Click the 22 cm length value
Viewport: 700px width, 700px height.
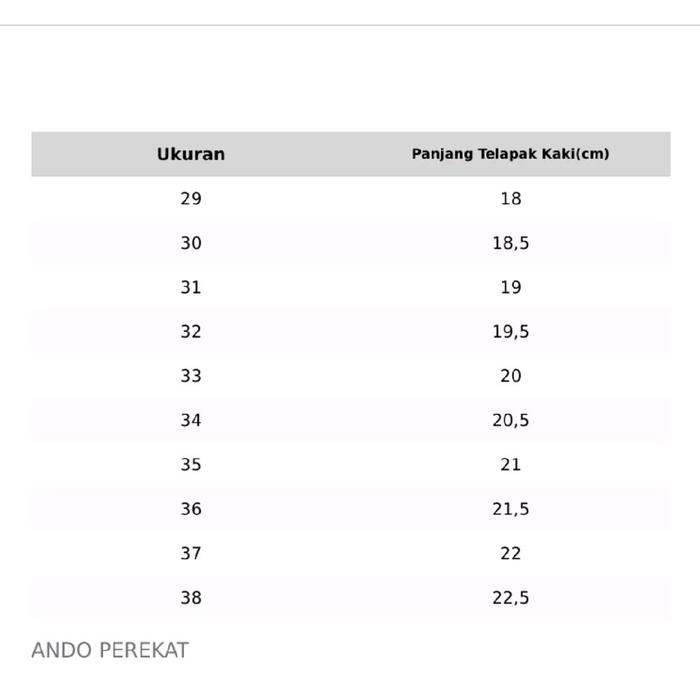tap(510, 553)
